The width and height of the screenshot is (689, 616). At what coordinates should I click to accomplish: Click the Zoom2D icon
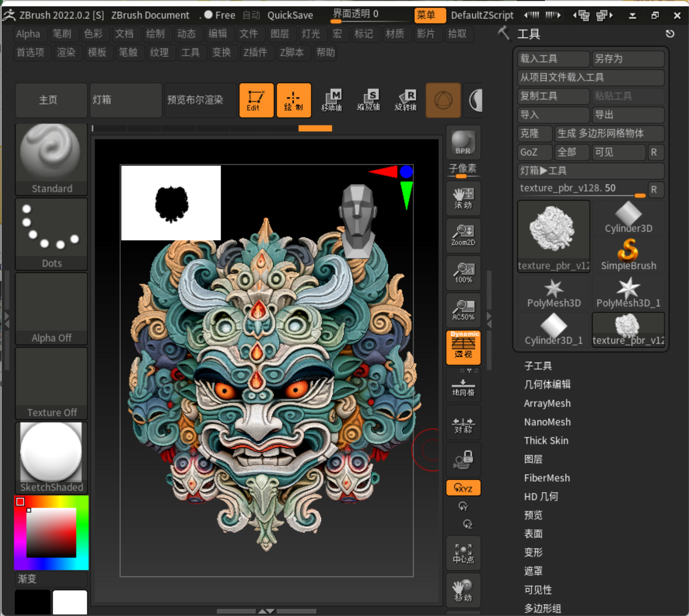(x=463, y=235)
